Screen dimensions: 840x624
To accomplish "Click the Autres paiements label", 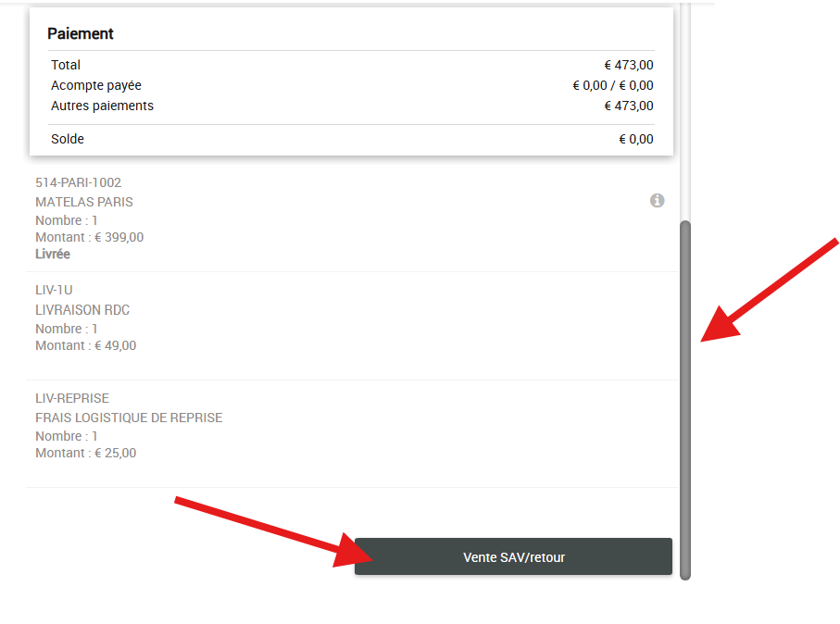I will point(102,106).
